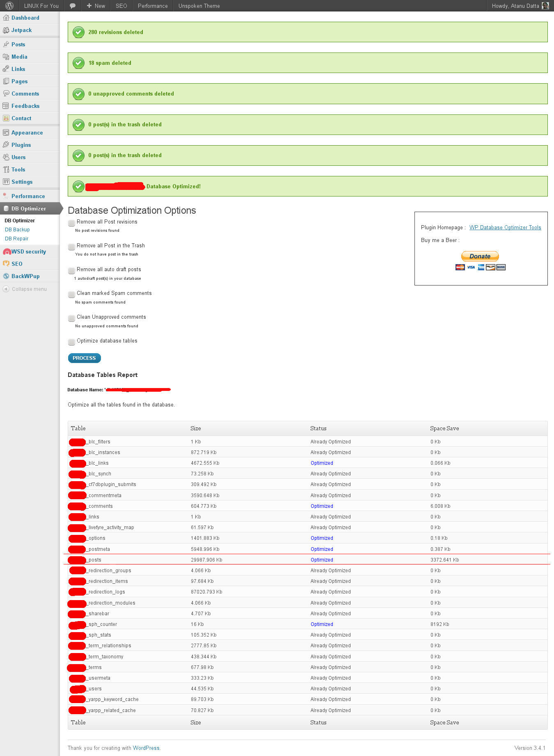The width and height of the screenshot is (554, 756).
Task: Follow the WordPress link in footer
Action: coord(146,748)
